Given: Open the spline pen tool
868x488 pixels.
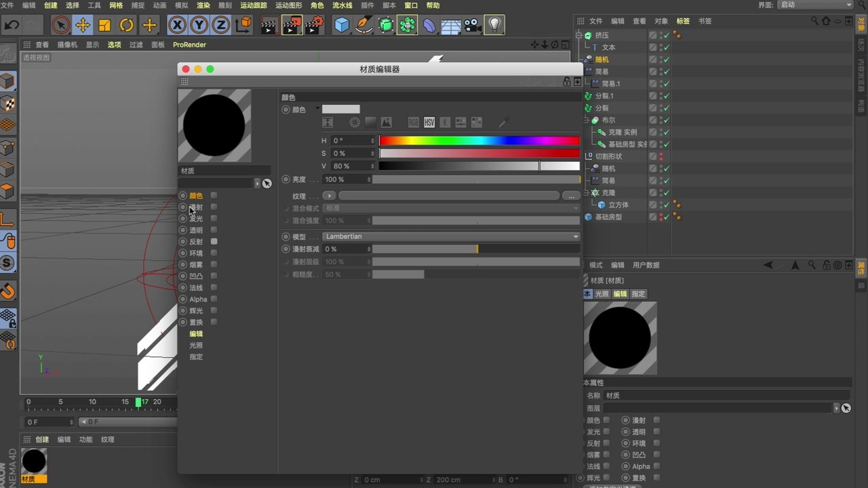Looking at the screenshot, I should [364, 26].
